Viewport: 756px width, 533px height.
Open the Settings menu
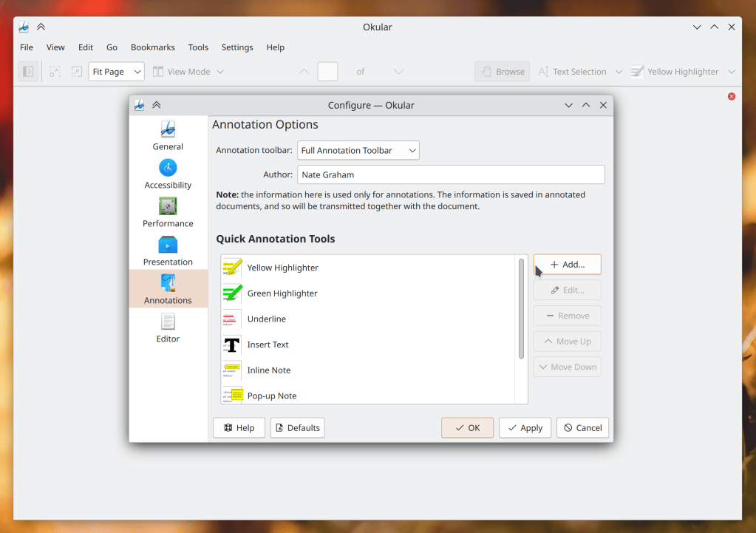click(237, 47)
